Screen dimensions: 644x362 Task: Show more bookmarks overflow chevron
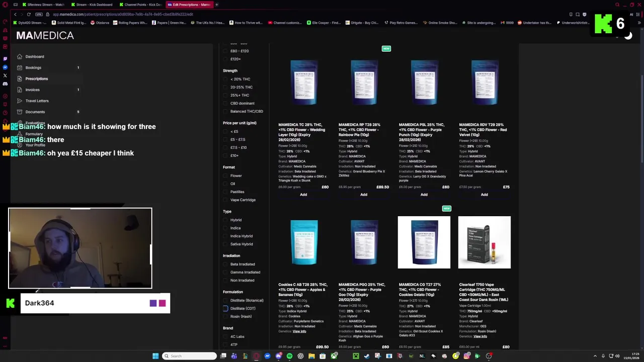(639, 23)
